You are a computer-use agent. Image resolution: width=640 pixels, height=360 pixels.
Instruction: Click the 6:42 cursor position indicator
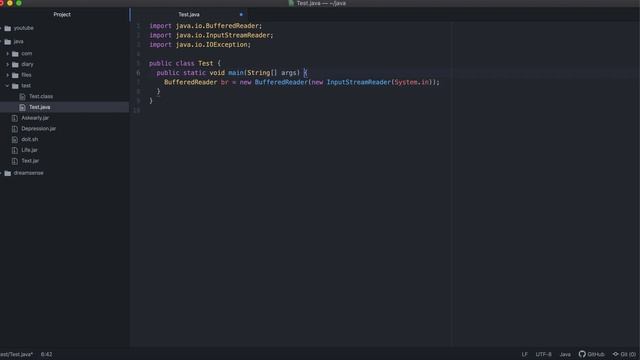coord(47,354)
